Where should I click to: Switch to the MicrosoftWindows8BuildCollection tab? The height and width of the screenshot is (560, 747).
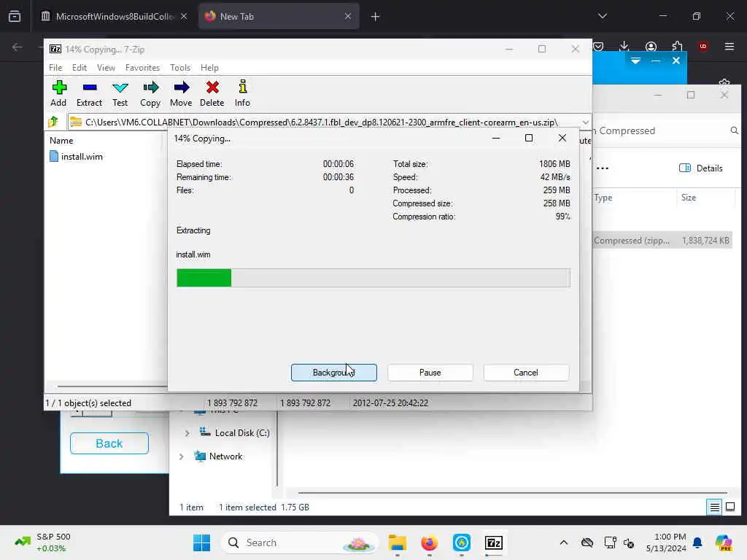pyautogui.click(x=115, y=16)
